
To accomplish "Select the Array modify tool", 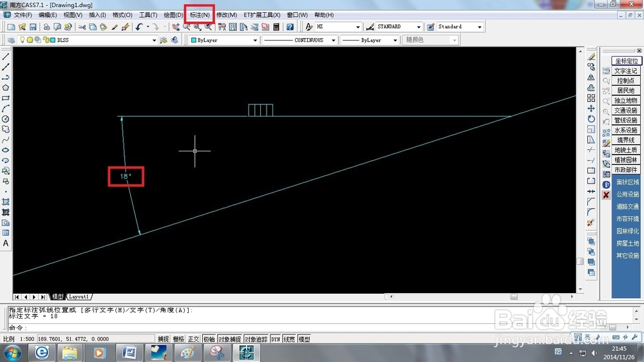I will [x=591, y=98].
